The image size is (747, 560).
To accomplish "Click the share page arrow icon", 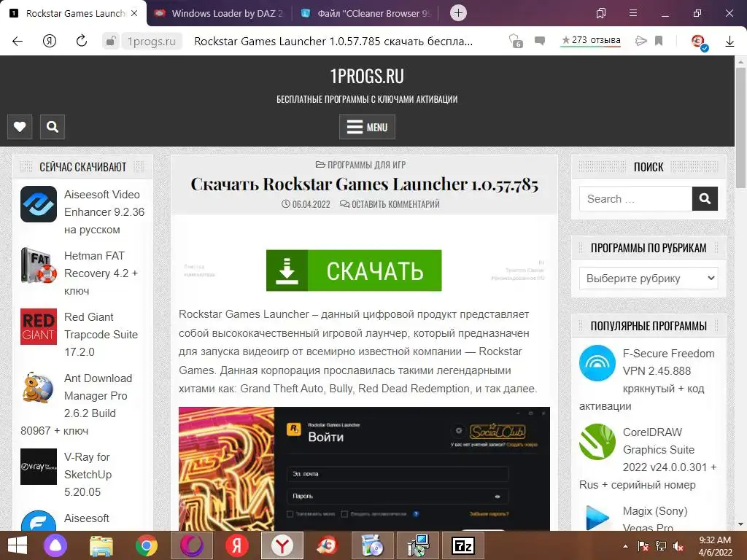I will [640, 41].
